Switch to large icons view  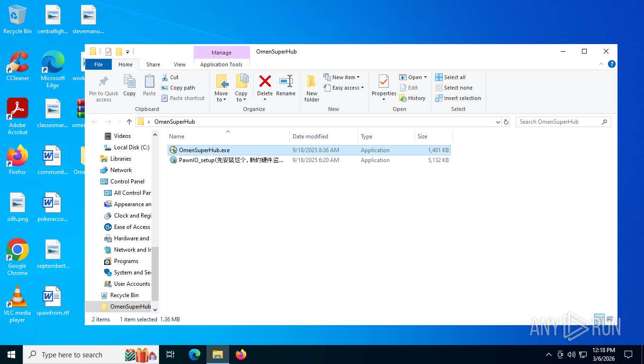(610, 319)
